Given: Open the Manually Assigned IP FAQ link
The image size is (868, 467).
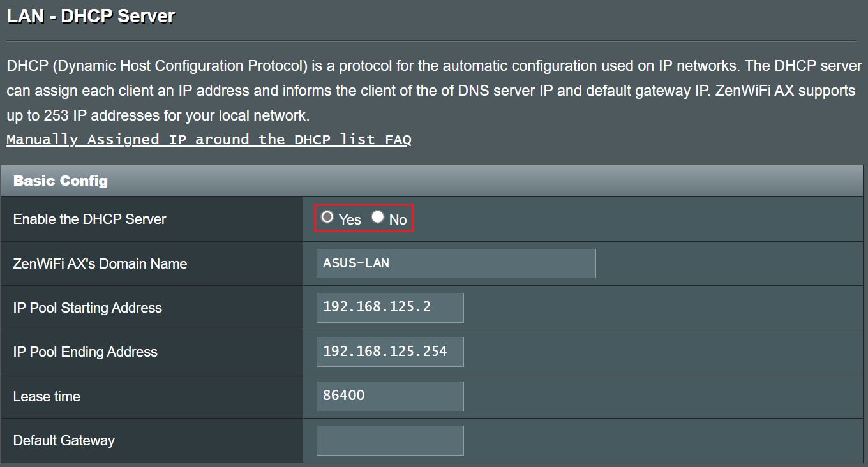Looking at the screenshot, I should coord(209,139).
